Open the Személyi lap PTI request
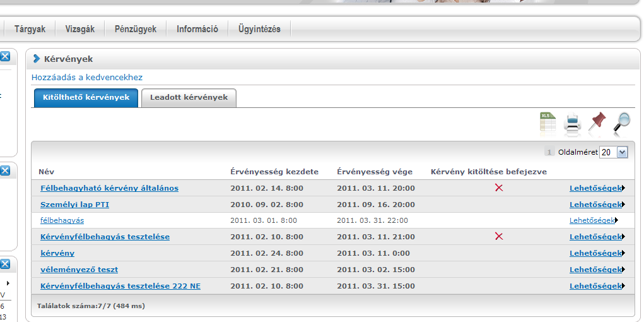This screenshot has height=322, width=644. pos(75,205)
